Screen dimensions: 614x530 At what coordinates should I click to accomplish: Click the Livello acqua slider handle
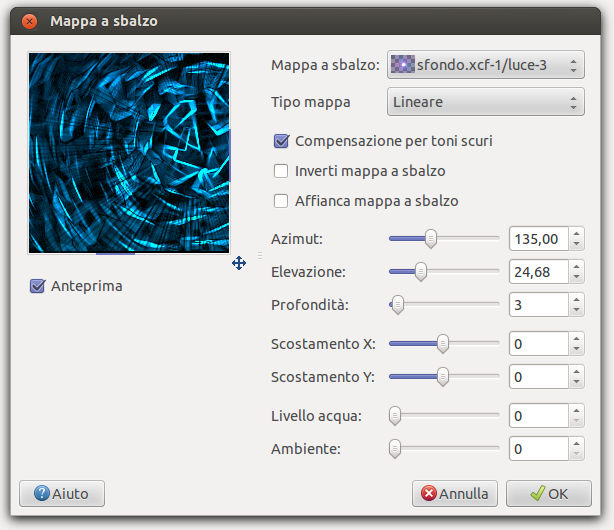(395, 416)
